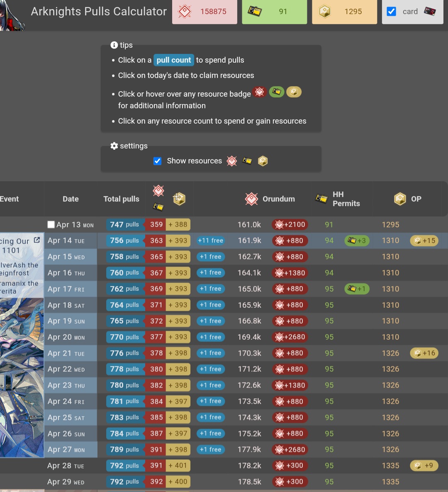
Task: Click permit icon beside Show resources
Action: pos(247,161)
